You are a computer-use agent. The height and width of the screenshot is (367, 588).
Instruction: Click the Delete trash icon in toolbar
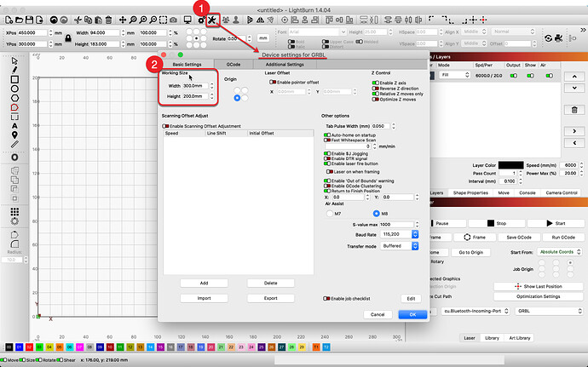(108, 20)
